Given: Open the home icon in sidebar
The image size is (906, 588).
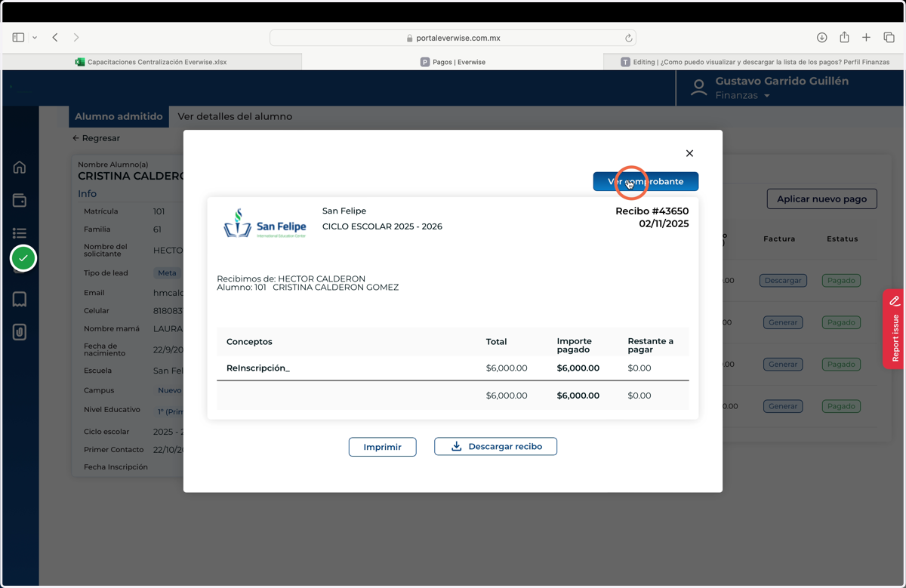Looking at the screenshot, I should [20, 168].
